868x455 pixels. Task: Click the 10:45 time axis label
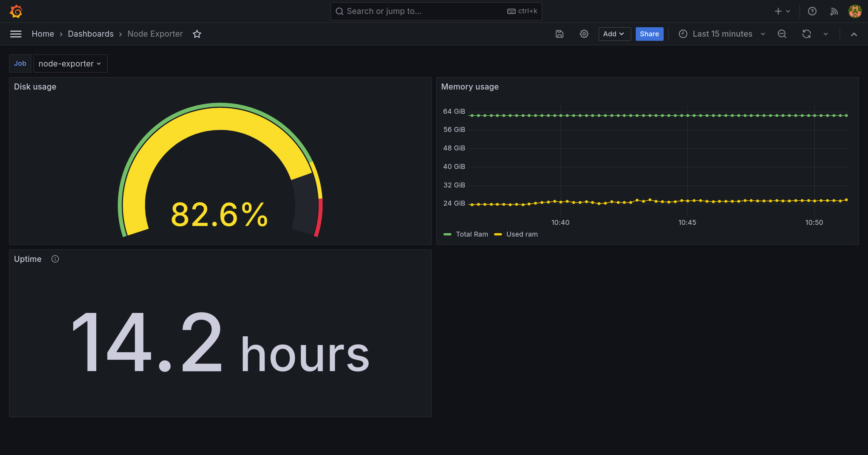click(x=687, y=223)
